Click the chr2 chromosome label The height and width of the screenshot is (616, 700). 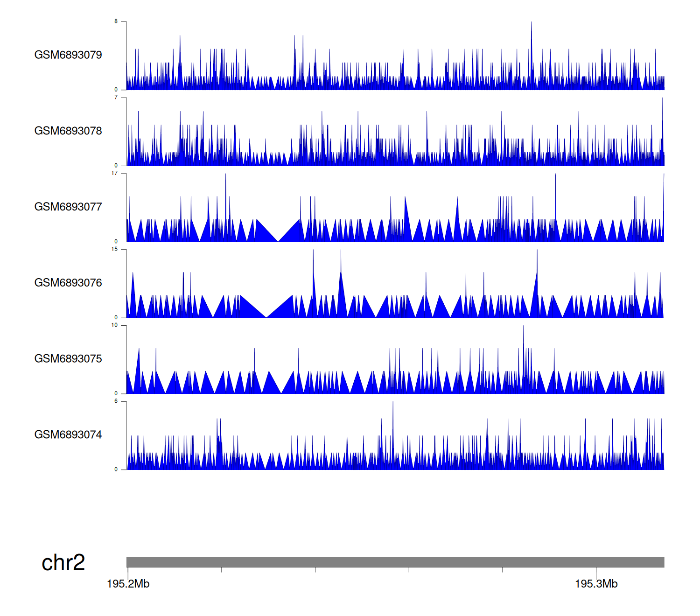click(63, 562)
